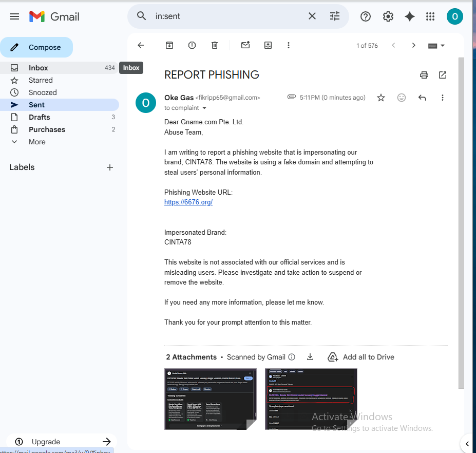Viewport: 476px width, 453px height.
Task: Open the Google apps grid
Action: click(430, 16)
